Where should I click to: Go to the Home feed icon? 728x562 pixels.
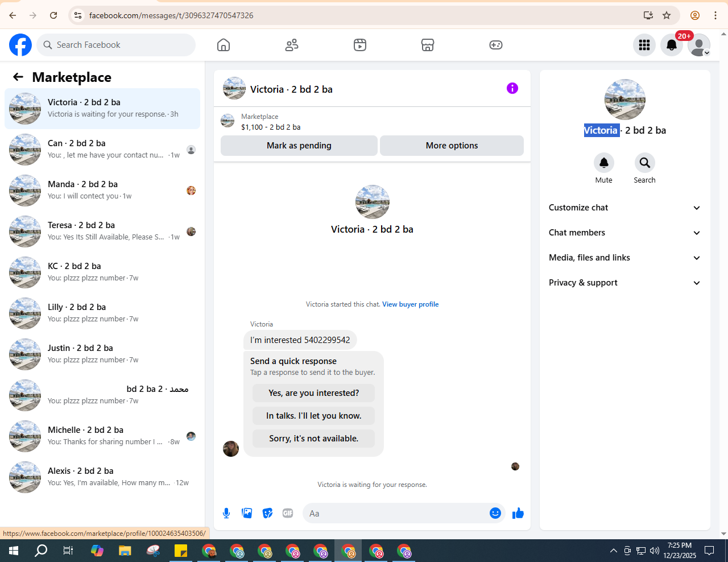(224, 45)
